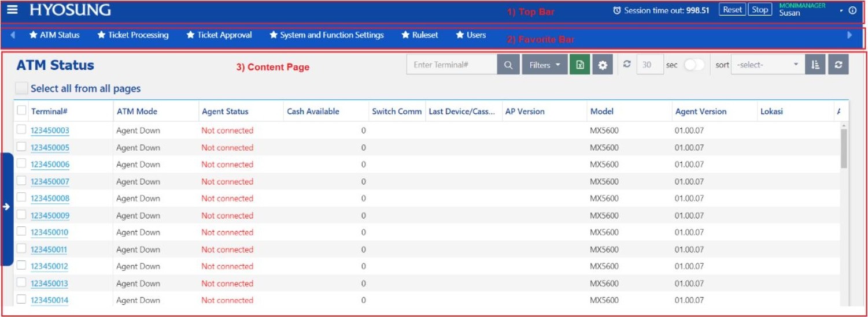Screen dimensions: 868x317
Task: Open terminal link 123450014
Action: tap(50, 300)
